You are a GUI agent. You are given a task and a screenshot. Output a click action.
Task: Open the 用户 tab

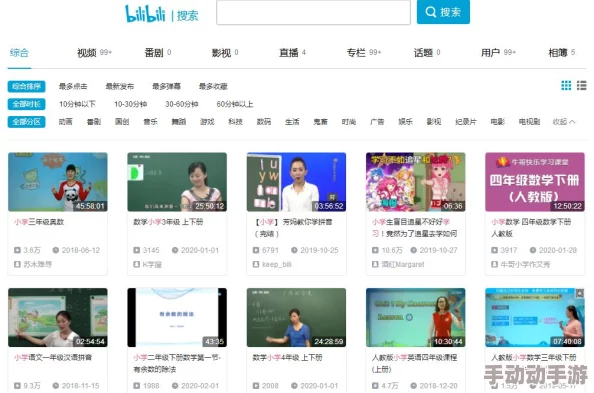499,53
